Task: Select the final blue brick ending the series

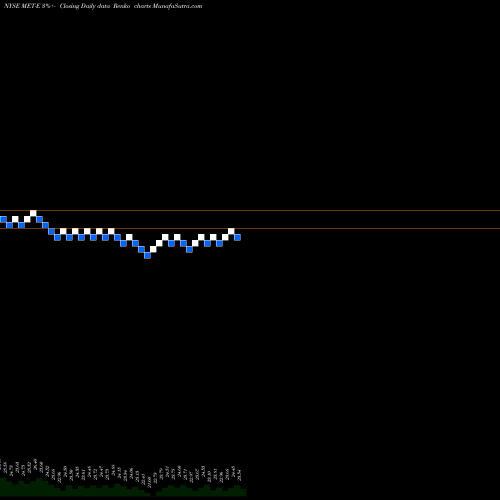Action: tap(237, 237)
